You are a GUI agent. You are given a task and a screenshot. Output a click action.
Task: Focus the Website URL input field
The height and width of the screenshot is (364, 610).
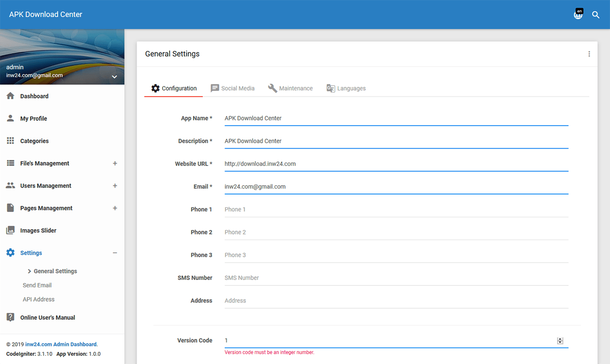[396, 164]
